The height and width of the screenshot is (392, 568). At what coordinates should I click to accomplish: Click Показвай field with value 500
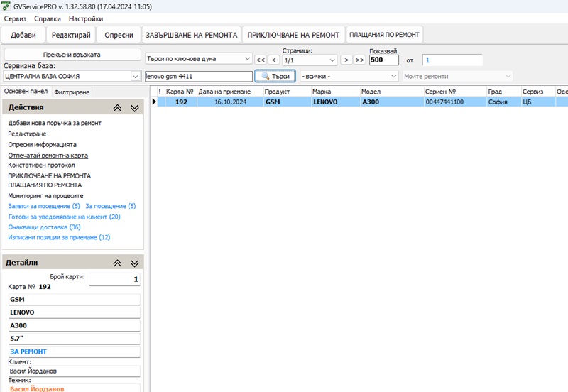click(384, 60)
